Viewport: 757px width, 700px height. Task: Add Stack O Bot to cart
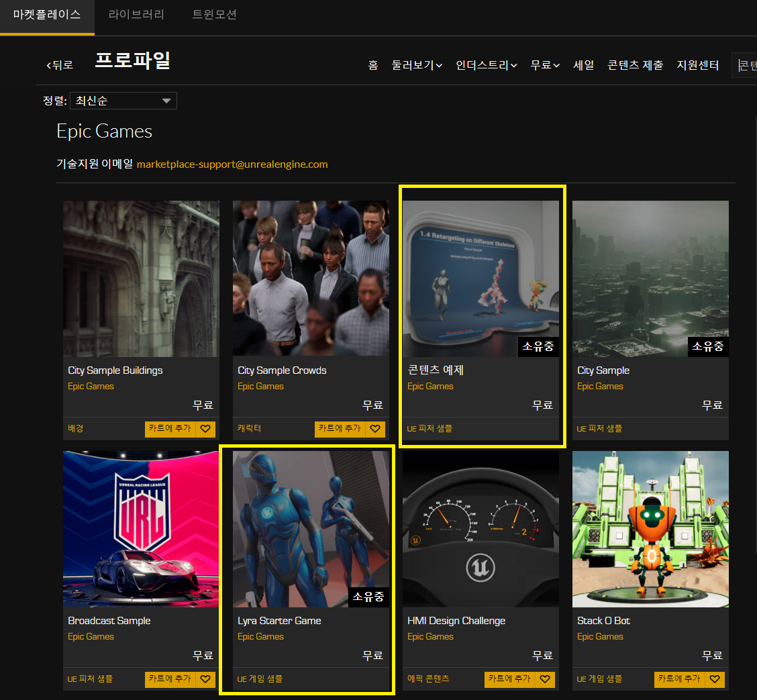680,679
